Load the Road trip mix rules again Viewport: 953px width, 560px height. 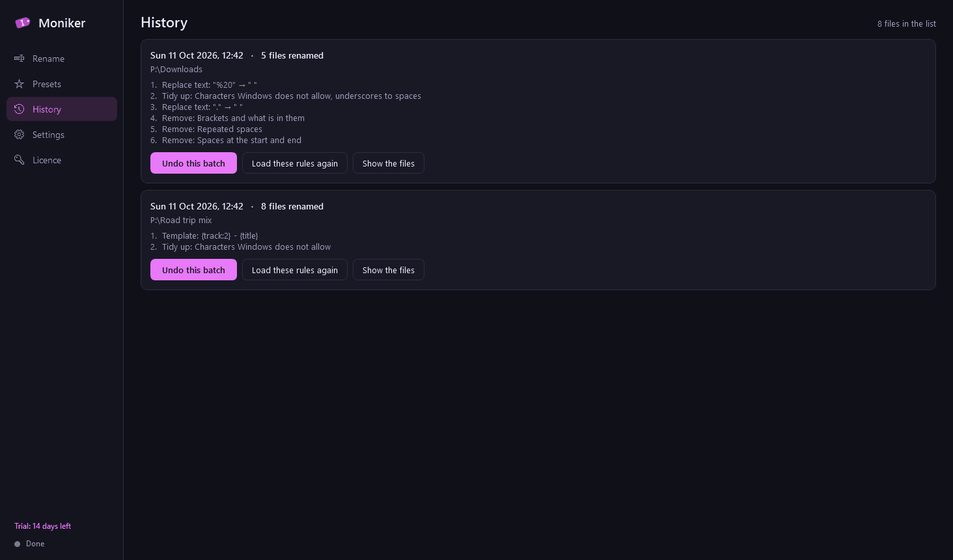point(295,270)
